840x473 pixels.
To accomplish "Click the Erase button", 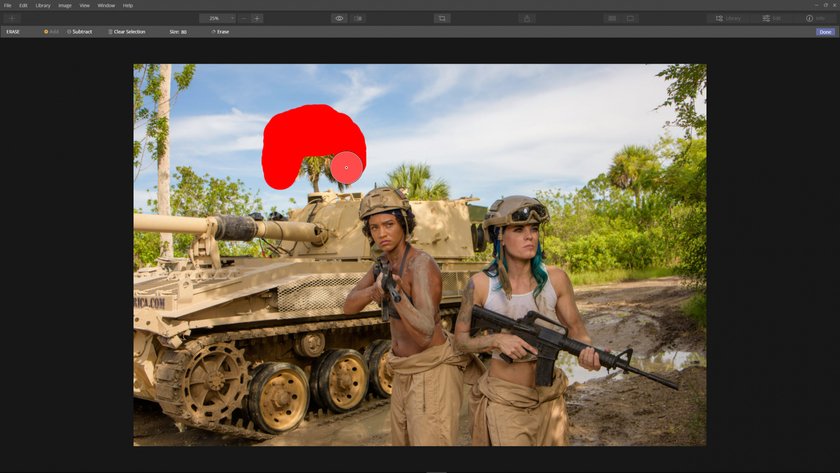I will (220, 32).
